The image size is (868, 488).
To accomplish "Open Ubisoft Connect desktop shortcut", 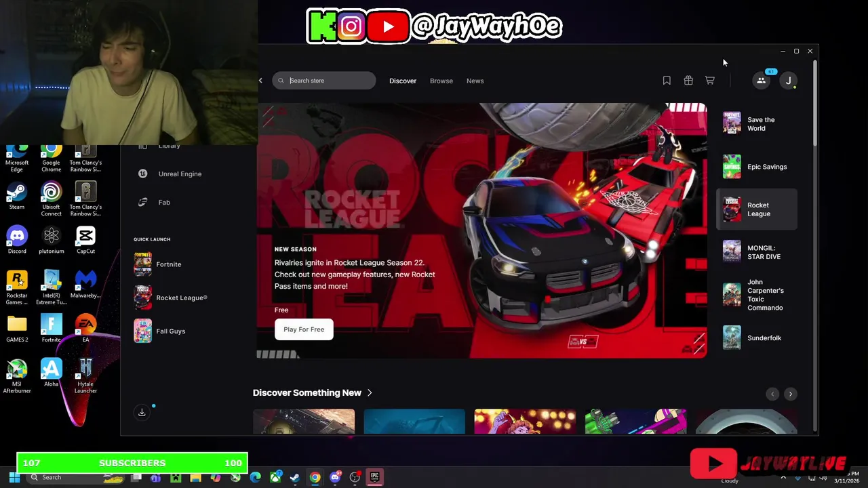I will pyautogui.click(x=51, y=199).
